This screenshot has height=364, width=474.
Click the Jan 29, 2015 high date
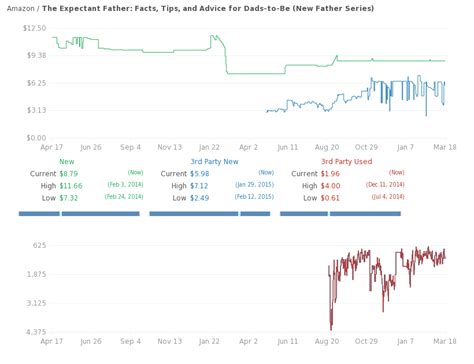(255, 185)
